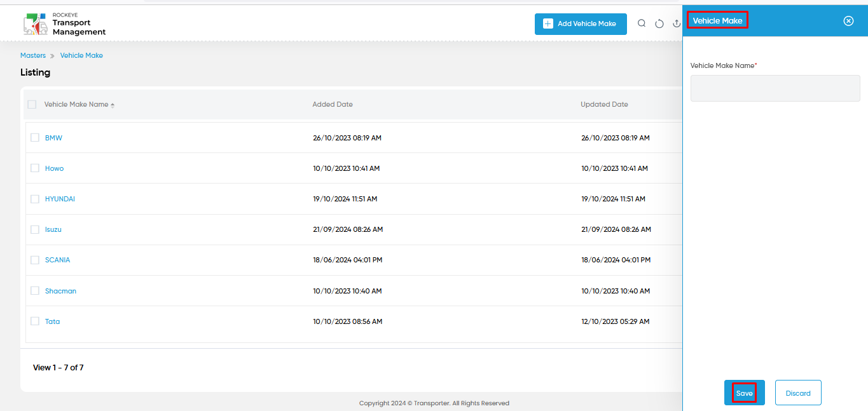868x411 pixels.
Task: Check the HYUNDAI row checkbox
Action: 35,199
